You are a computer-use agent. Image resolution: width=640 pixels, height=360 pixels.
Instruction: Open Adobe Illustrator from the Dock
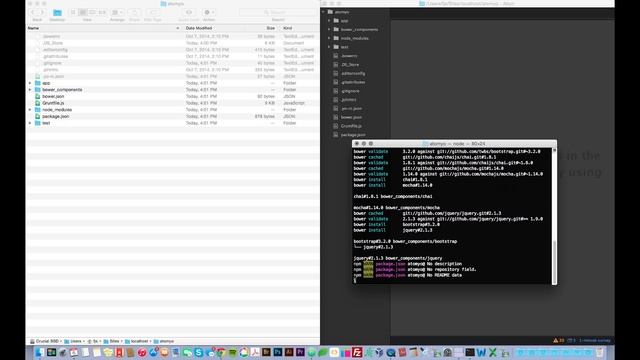coord(289,352)
